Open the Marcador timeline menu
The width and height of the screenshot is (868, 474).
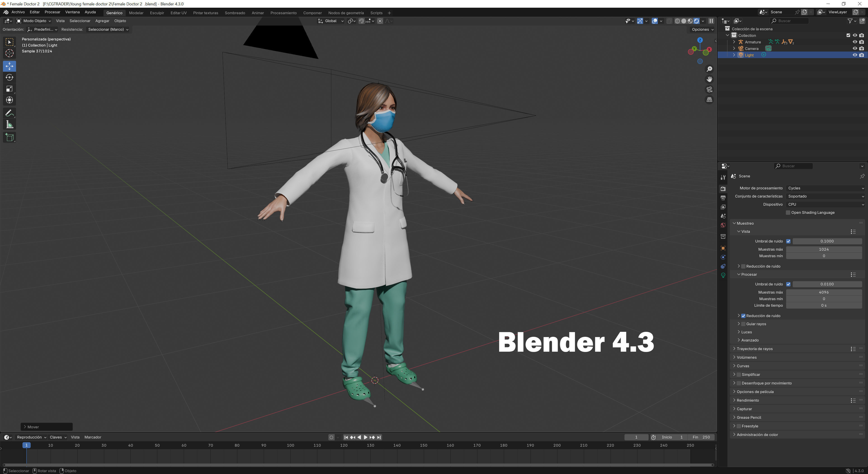(x=93, y=437)
